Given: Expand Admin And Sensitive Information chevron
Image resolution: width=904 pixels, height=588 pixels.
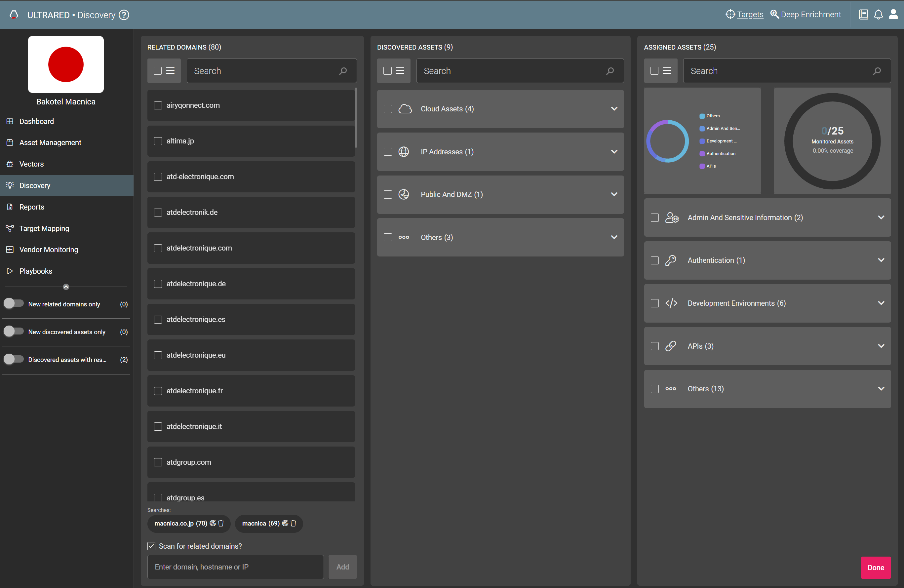Looking at the screenshot, I should 881,218.
